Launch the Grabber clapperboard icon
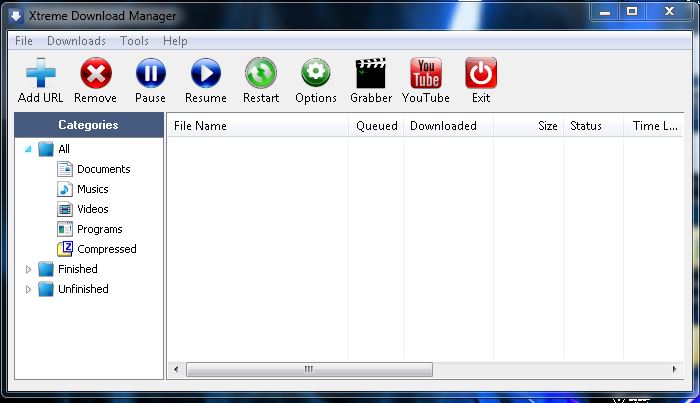 371,74
